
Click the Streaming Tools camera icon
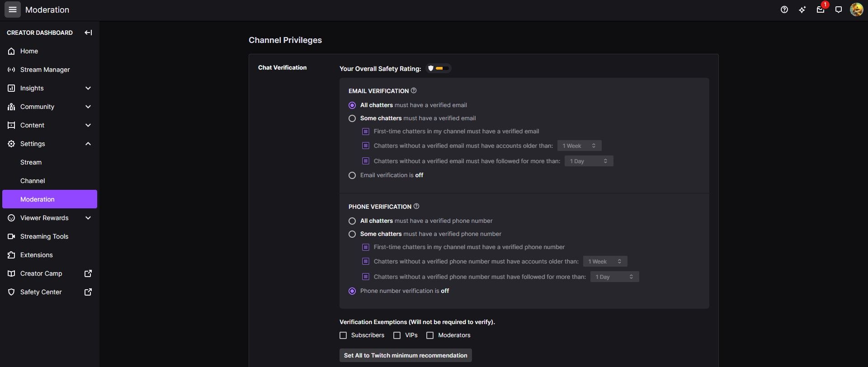tap(11, 236)
